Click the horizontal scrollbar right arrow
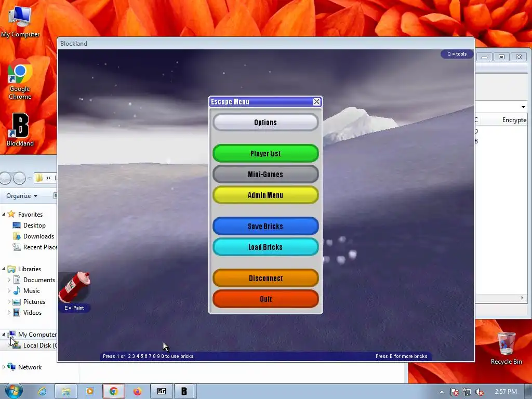 [523, 298]
